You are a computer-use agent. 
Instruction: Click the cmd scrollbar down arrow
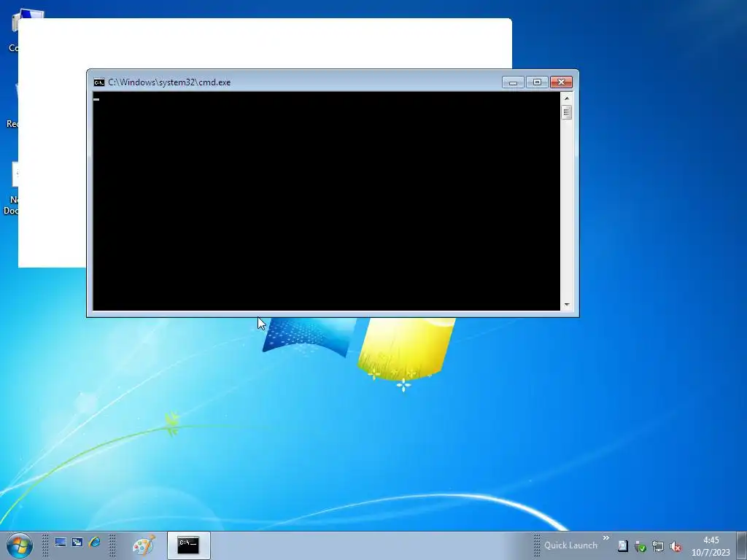tap(566, 305)
